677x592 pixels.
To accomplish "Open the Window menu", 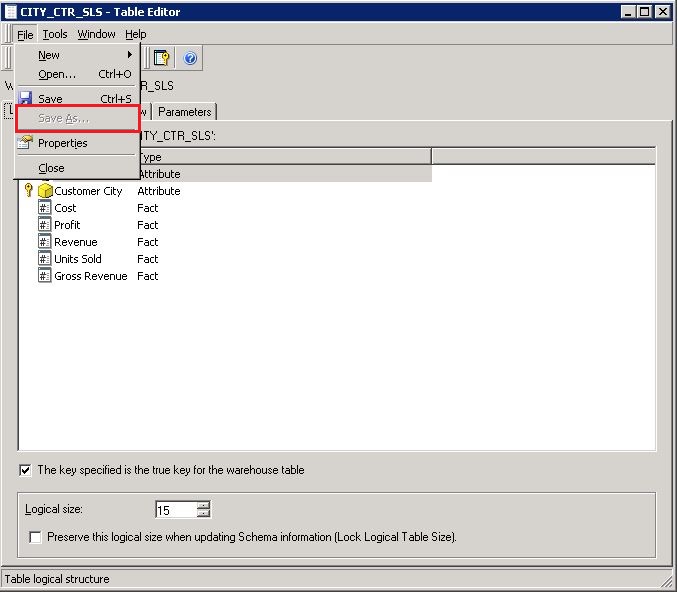I will [96, 34].
